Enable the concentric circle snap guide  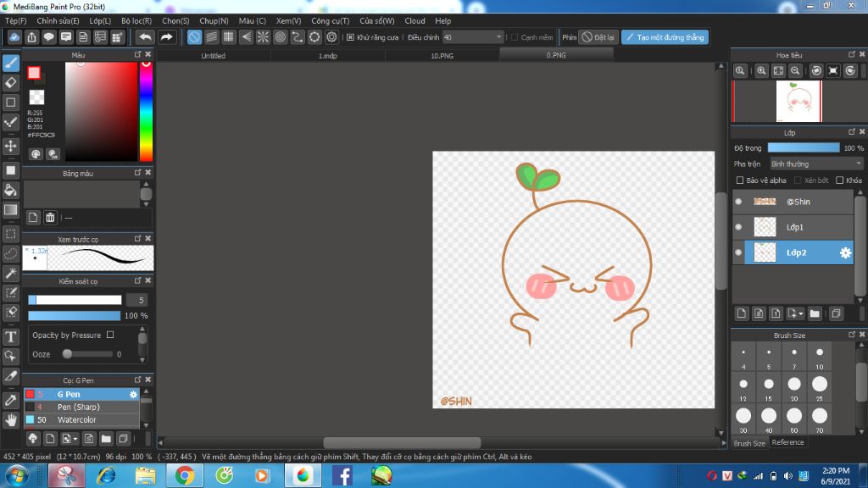[x=280, y=37]
